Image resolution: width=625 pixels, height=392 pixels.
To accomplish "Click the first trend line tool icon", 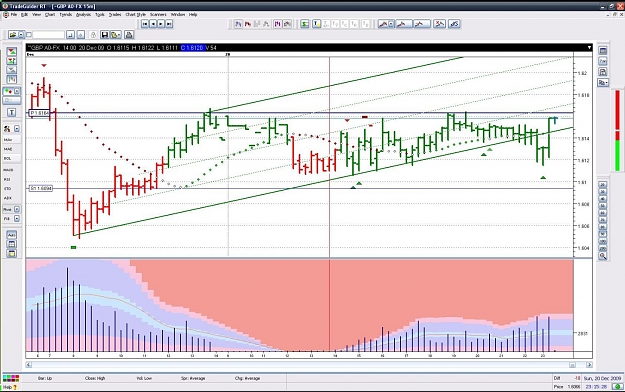I will pos(383,24).
